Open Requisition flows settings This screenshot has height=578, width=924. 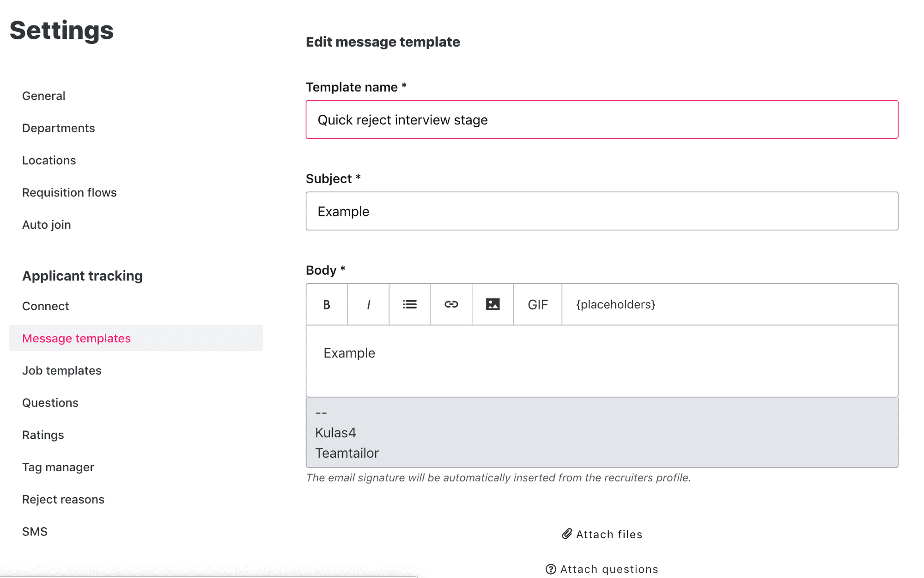pyautogui.click(x=69, y=192)
